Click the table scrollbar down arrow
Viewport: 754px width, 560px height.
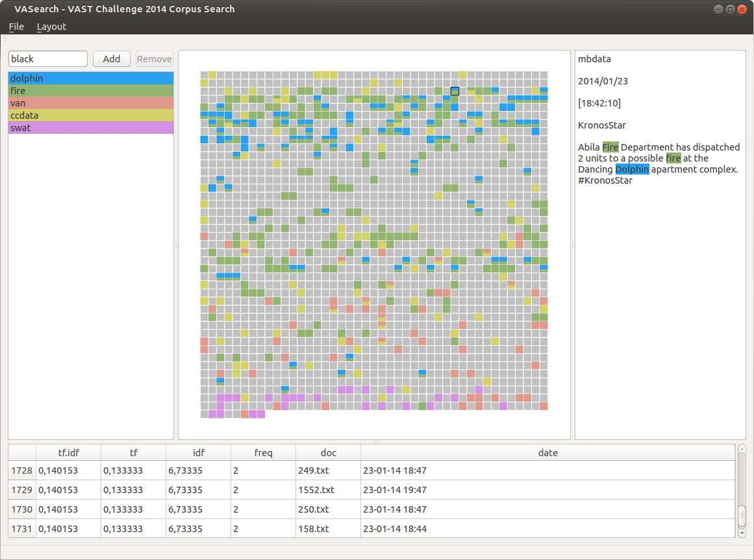coord(742,532)
